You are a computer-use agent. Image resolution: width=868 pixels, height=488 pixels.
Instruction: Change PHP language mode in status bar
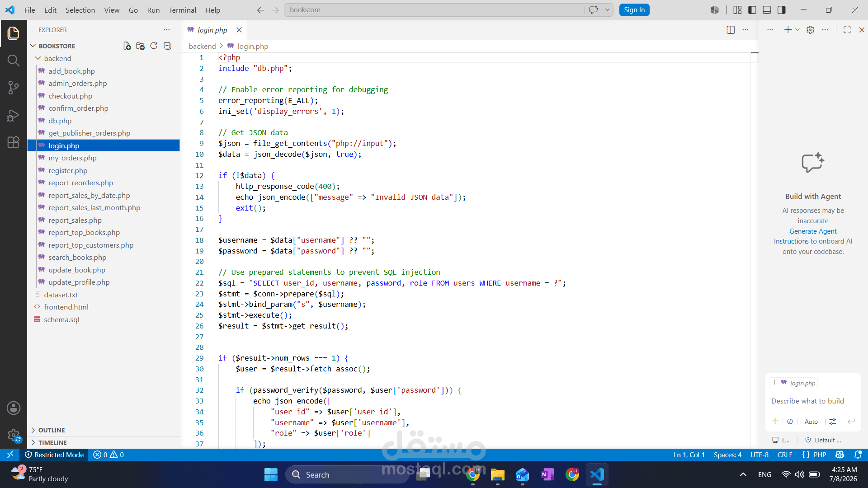coord(820,455)
